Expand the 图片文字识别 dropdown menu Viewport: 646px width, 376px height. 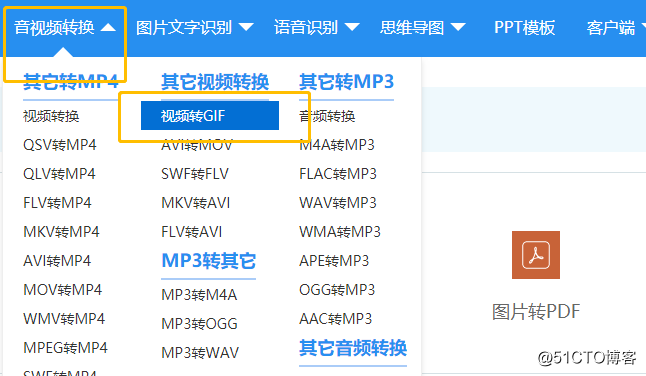(194, 28)
